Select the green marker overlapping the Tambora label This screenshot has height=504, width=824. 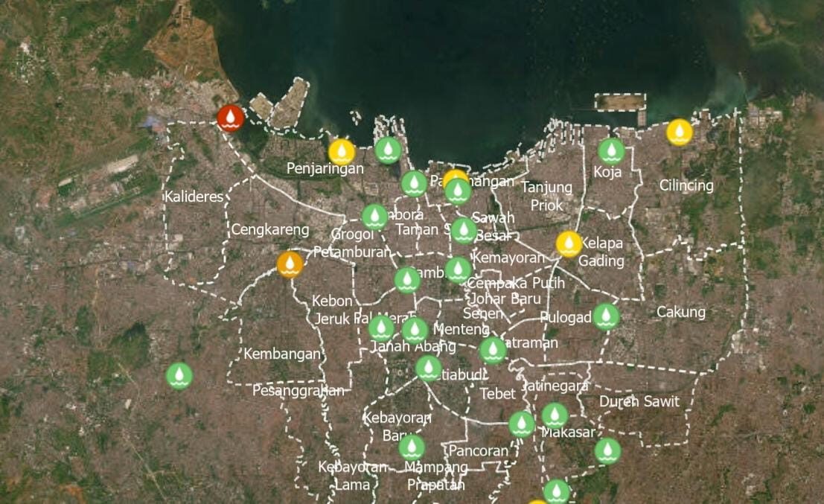(x=374, y=217)
